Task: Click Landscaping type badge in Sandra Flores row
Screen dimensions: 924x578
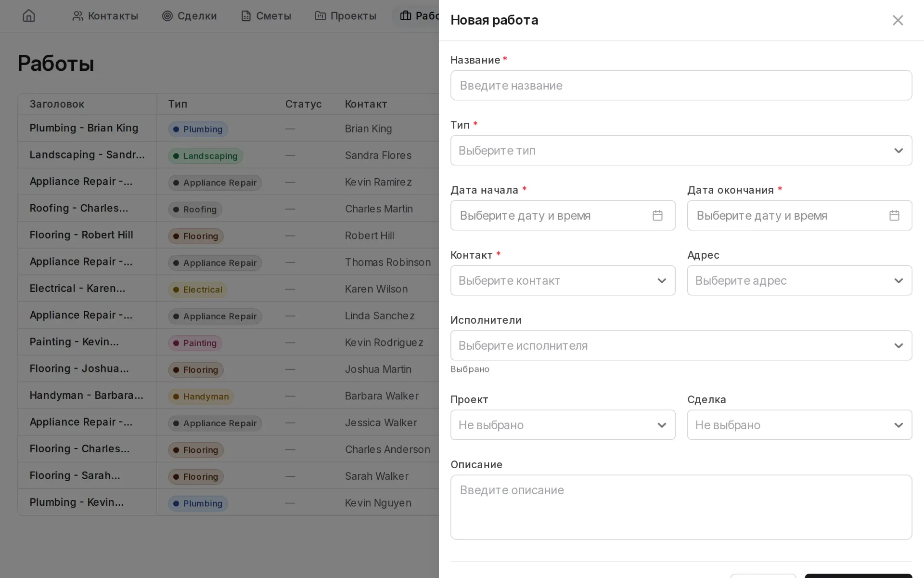Action: (205, 156)
